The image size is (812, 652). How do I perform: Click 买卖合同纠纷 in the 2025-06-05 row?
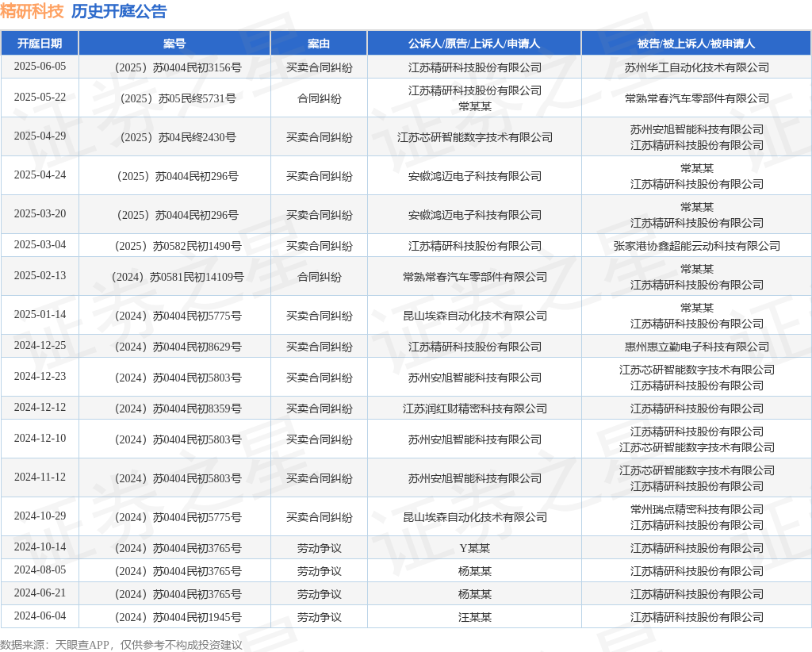[x=319, y=67]
